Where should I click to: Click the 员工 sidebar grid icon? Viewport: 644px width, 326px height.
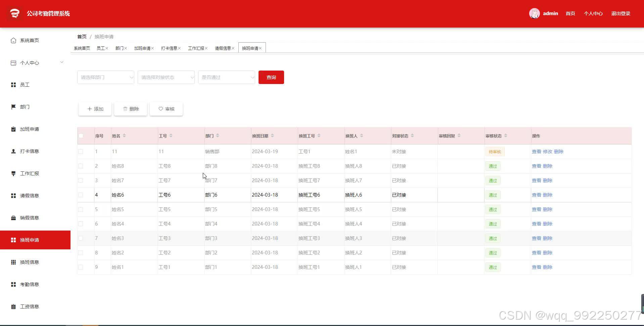pos(13,85)
